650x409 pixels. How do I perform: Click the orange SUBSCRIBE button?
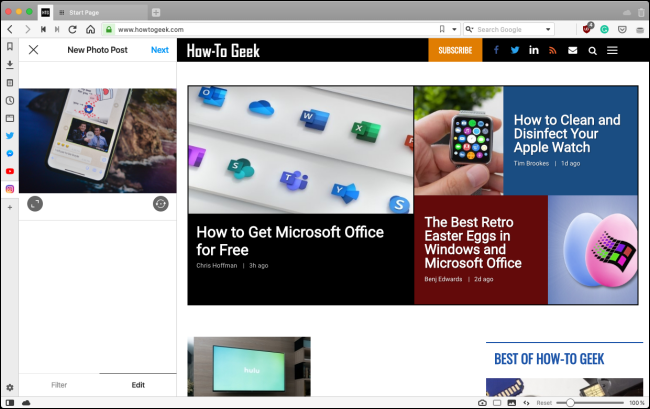(455, 50)
